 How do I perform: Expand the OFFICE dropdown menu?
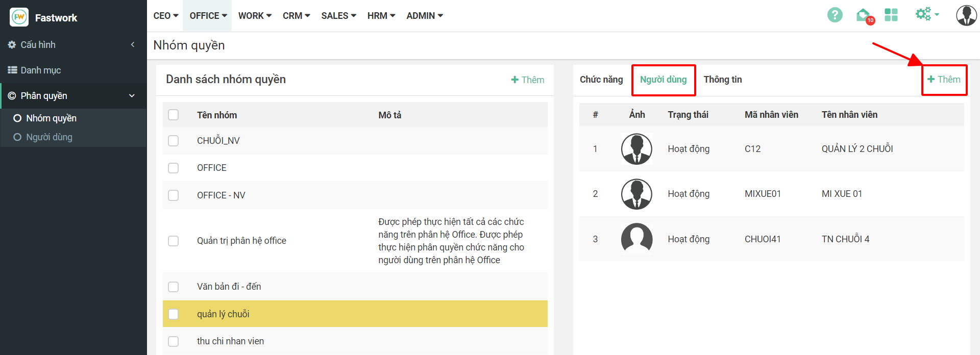208,16
